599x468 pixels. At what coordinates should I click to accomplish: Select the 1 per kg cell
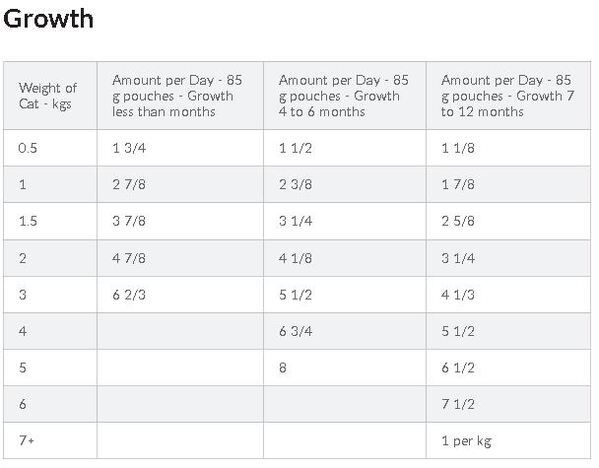[x=508, y=440]
